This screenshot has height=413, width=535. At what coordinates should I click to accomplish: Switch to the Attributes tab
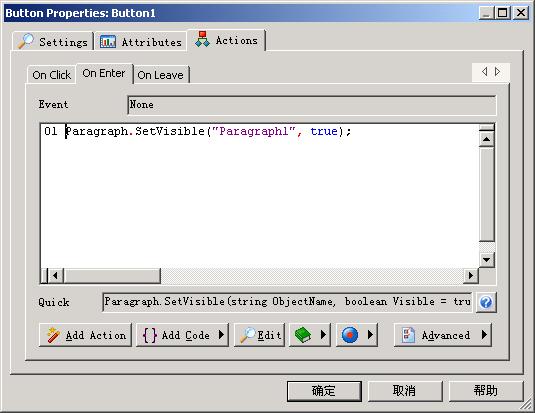[x=141, y=42]
